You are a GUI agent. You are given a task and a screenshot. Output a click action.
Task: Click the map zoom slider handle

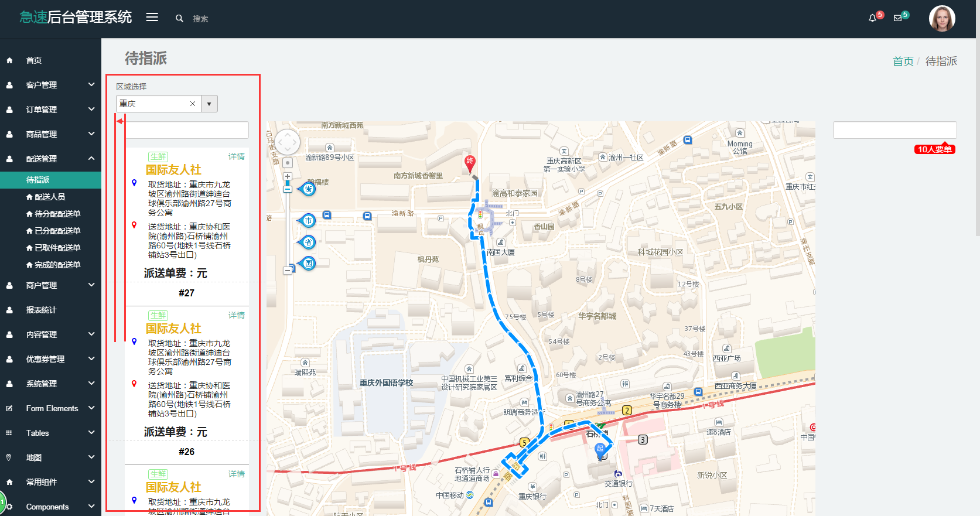[288, 189]
